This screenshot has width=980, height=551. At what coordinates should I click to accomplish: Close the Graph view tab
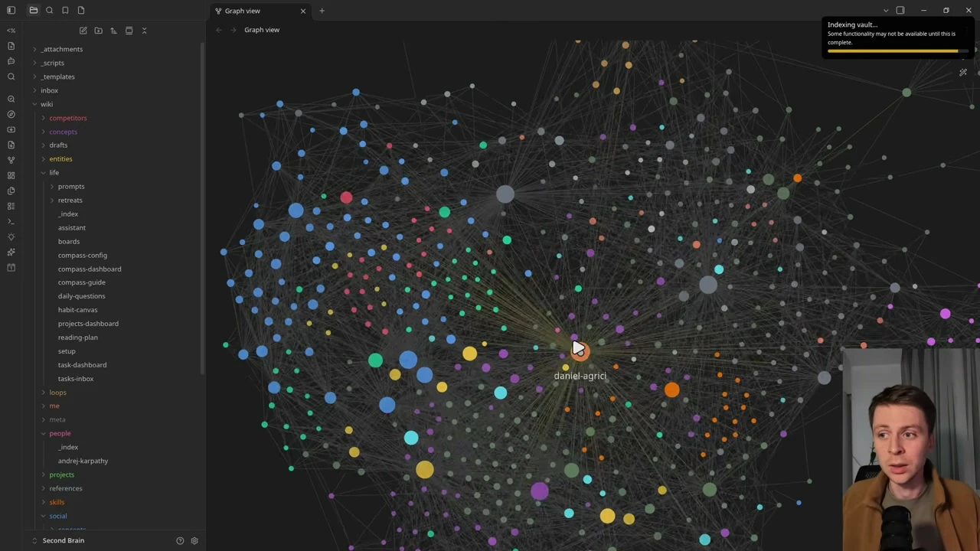pos(303,11)
